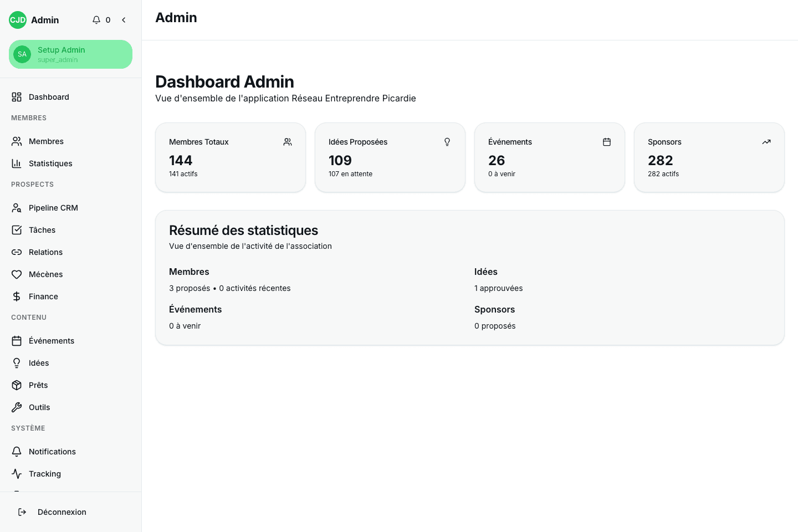
Task: Log out with the Déconnexion button
Action: [70, 512]
